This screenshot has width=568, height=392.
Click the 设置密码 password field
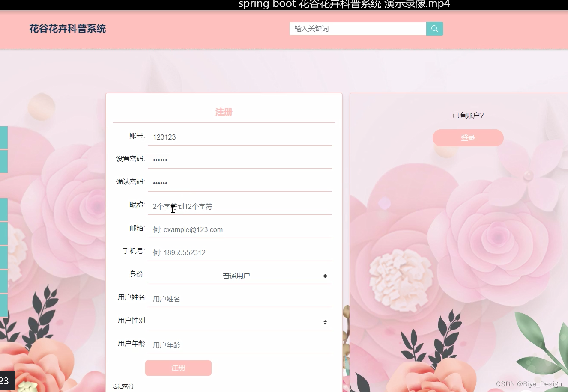click(240, 160)
